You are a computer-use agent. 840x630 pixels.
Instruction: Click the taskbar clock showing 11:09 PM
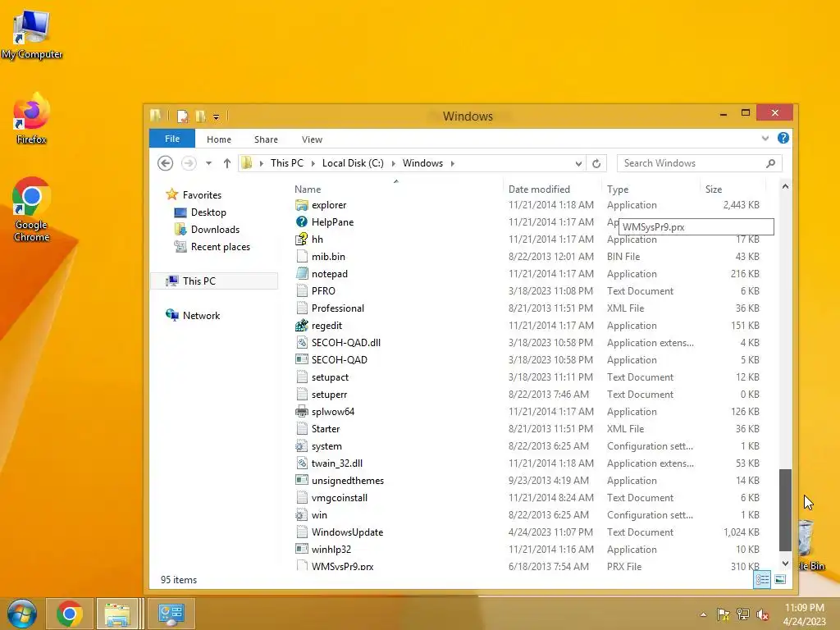click(x=804, y=608)
